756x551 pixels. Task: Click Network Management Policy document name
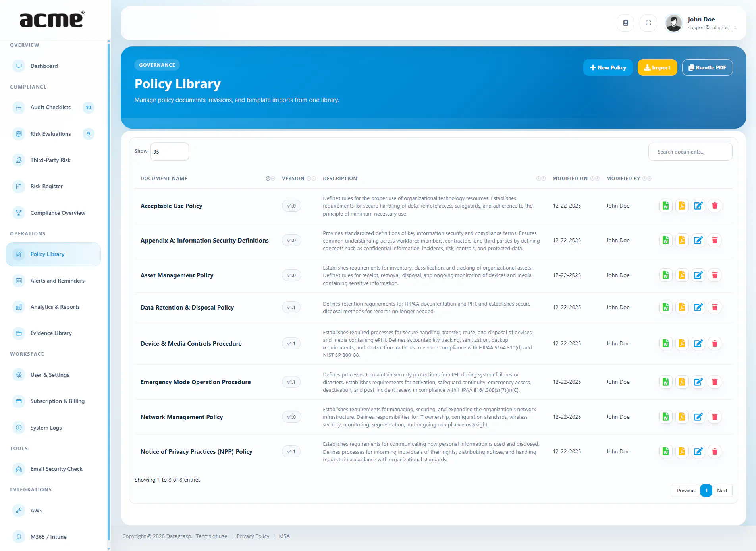tap(181, 417)
